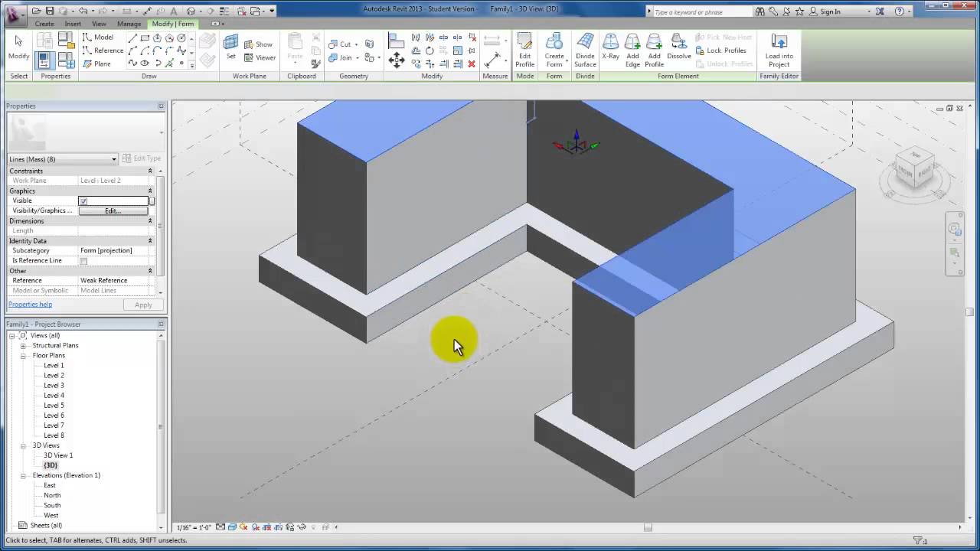
Task: Open the Properties help link
Action: [x=30, y=304]
